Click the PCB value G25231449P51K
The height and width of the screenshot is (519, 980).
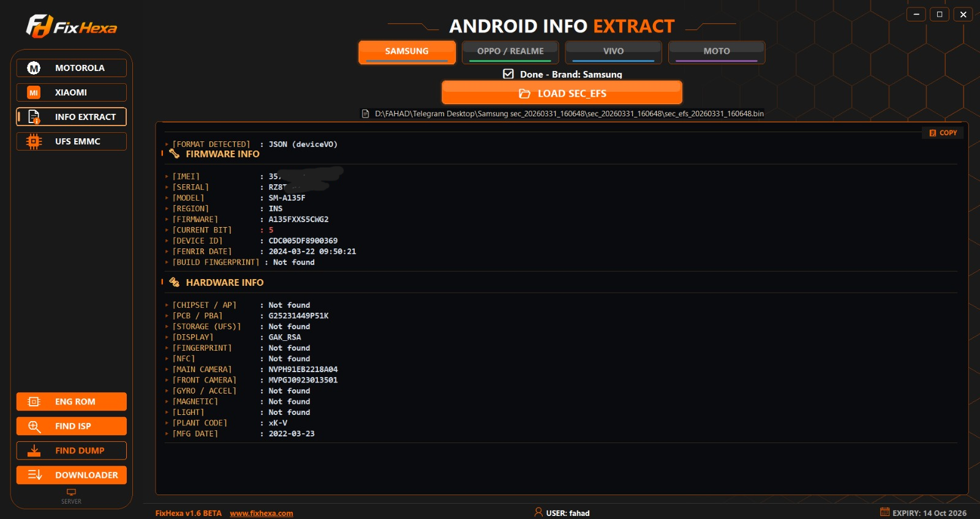(x=298, y=316)
